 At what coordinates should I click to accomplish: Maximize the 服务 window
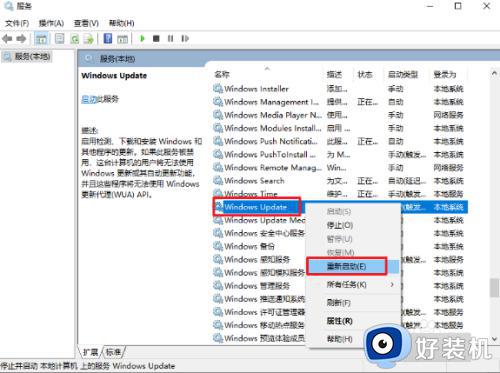[x=458, y=6]
